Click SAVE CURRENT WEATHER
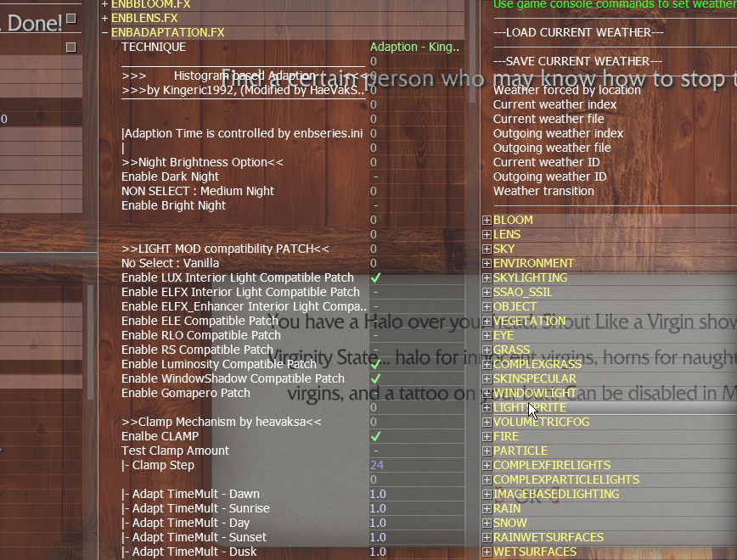Image resolution: width=737 pixels, height=560 pixels. (577, 62)
